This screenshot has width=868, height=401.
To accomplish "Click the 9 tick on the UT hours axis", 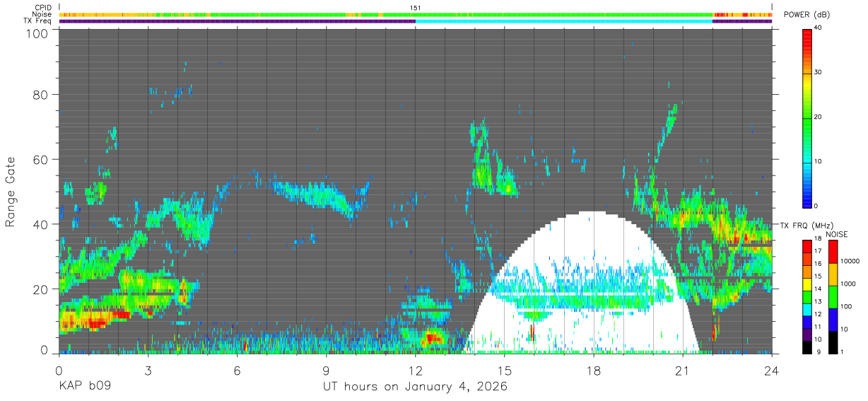I will click(x=326, y=370).
